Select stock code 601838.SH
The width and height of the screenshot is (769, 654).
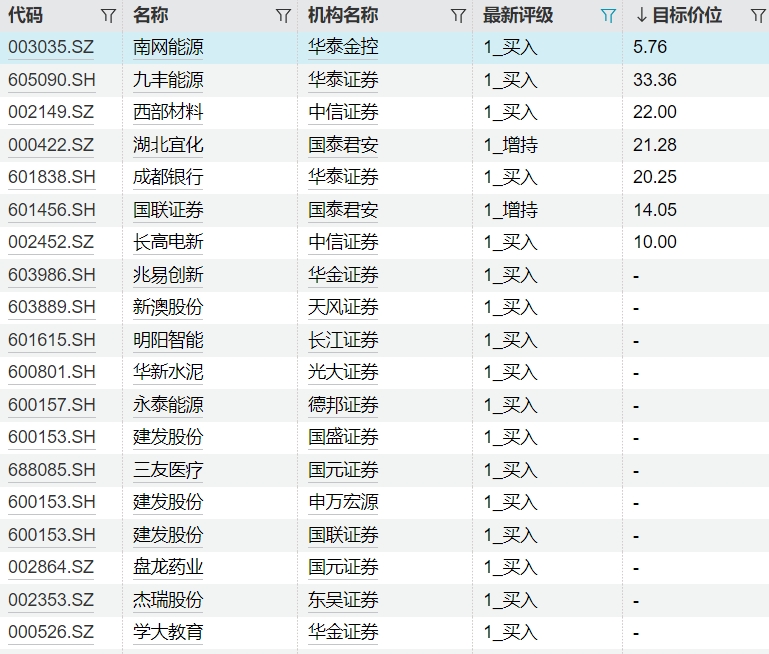coord(52,177)
